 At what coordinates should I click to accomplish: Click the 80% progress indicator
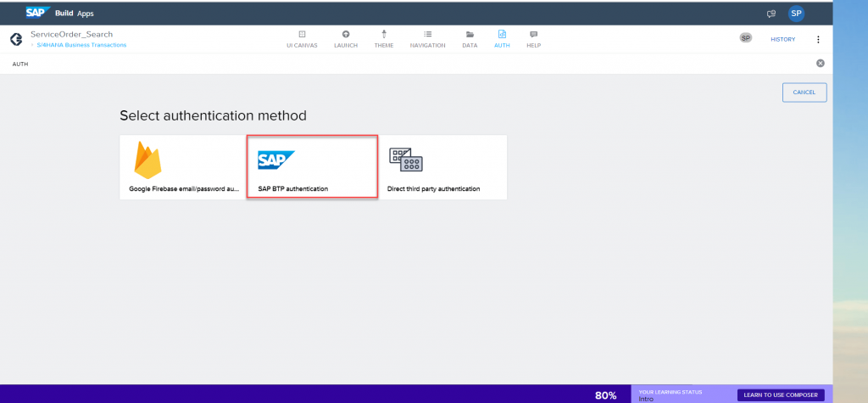coord(605,395)
